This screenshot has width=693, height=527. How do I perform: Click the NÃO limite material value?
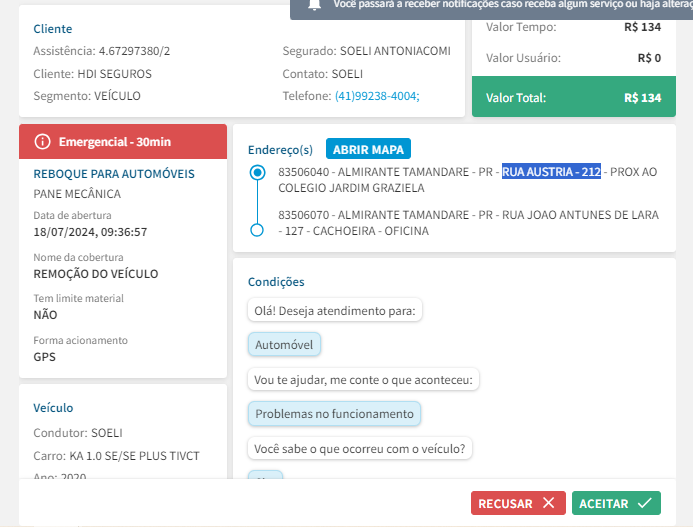tap(45, 315)
